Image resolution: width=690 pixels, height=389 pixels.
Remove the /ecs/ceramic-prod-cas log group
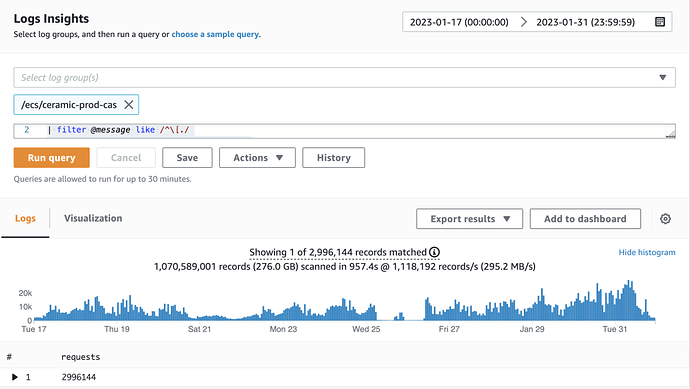click(128, 105)
